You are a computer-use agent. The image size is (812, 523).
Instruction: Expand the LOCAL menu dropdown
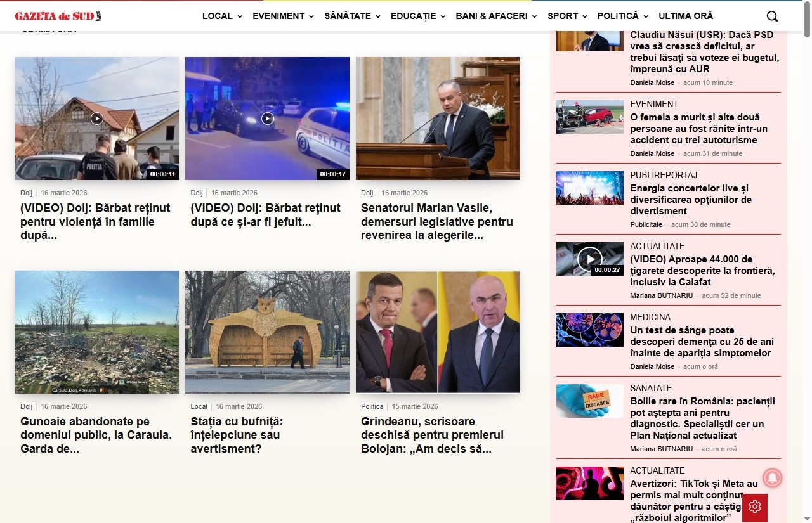[x=222, y=16]
